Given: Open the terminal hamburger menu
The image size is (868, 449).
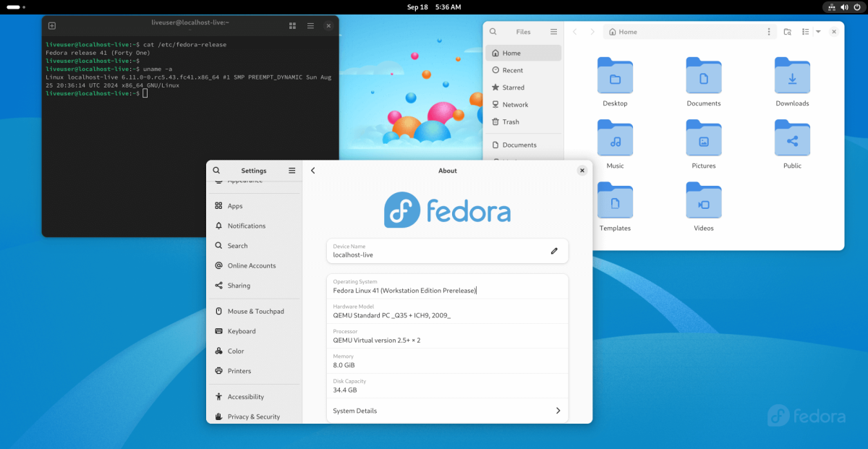Looking at the screenshot, I should click(x=310, y=25).
